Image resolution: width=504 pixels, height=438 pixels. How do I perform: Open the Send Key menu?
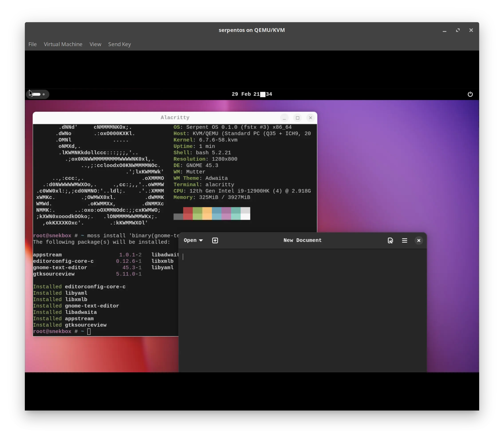120,44
